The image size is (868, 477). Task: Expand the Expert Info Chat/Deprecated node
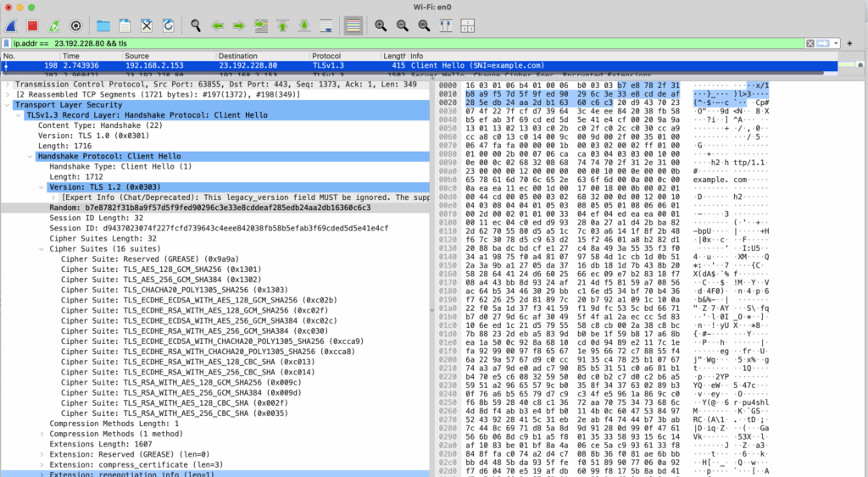[53, 197]
